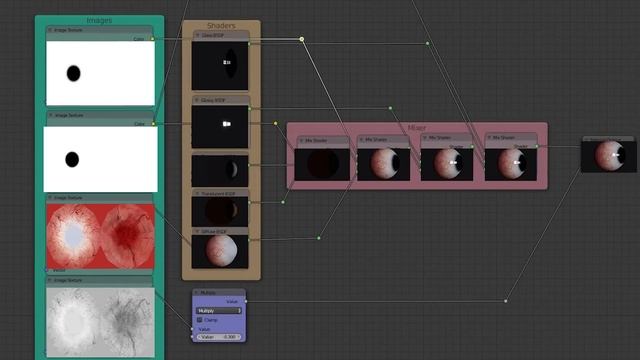Viewport: 640px width, 360px height.
Task: Click the Shader output socket of third Mix Shader
Action: [x=473, y=147]
